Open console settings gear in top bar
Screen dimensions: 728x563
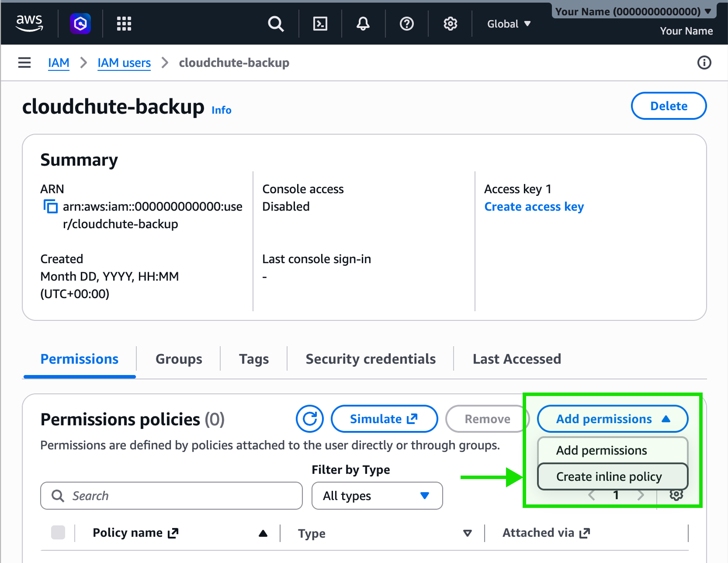pos(451,24)
